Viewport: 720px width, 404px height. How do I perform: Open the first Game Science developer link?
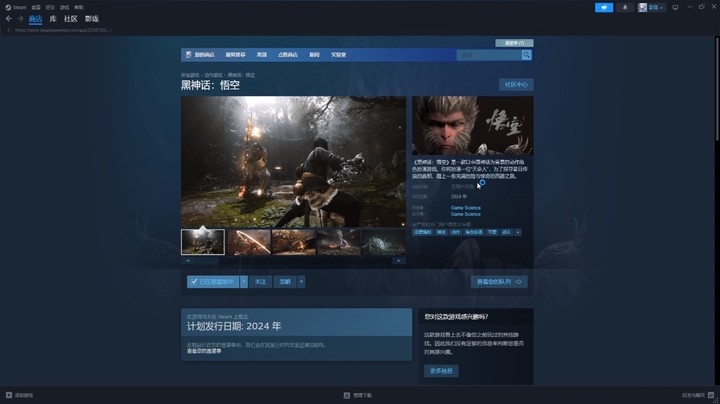point(466,208)
